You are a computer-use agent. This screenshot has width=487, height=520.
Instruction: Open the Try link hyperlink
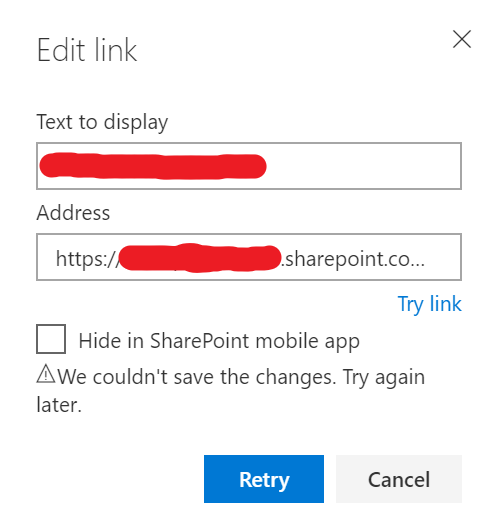tap(430, 304)
